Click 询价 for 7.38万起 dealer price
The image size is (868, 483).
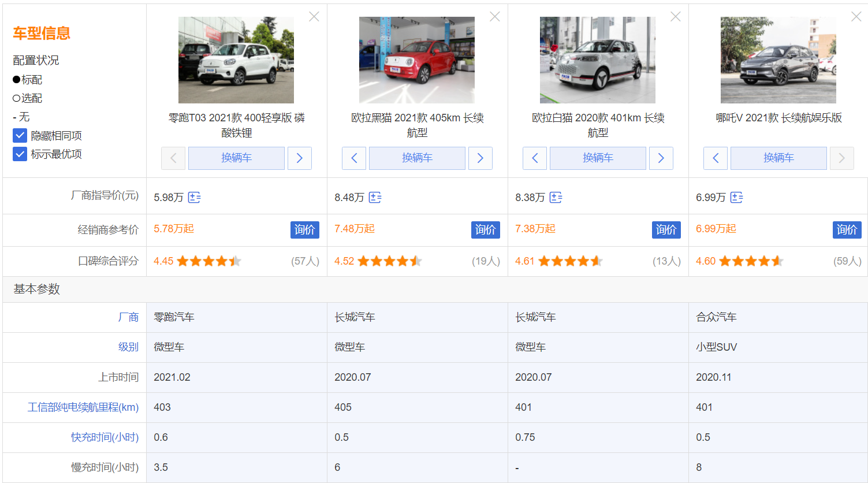coord(666,230)
